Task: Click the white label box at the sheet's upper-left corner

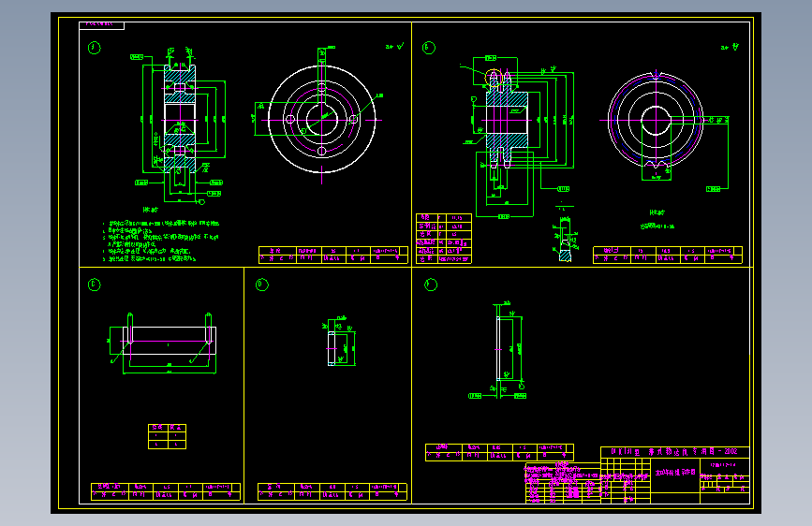Action: tap(101, 25)
